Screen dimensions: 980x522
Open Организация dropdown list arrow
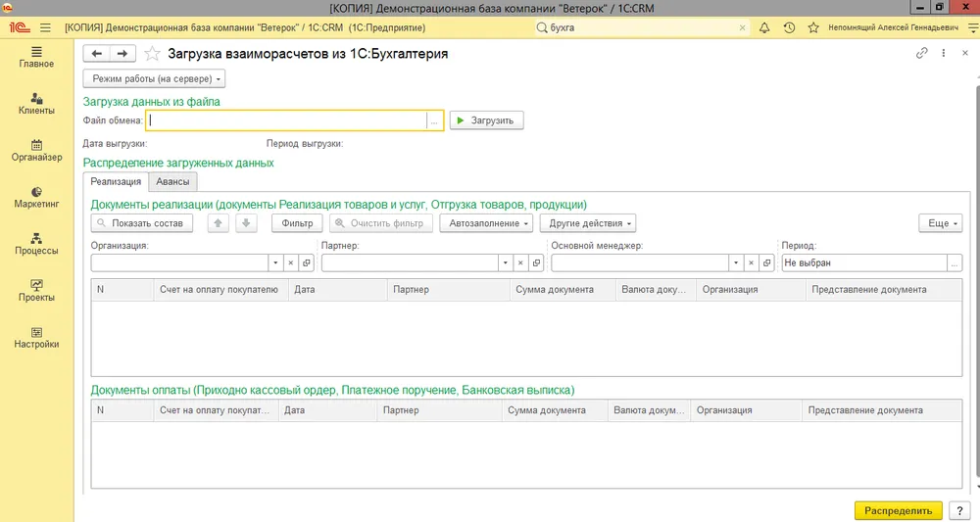pyautogui.click(x=275, y=262)
